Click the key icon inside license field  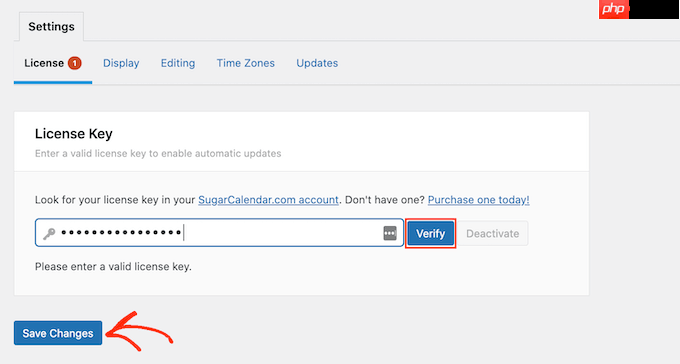pyautogui.click(x=49, y=233)
